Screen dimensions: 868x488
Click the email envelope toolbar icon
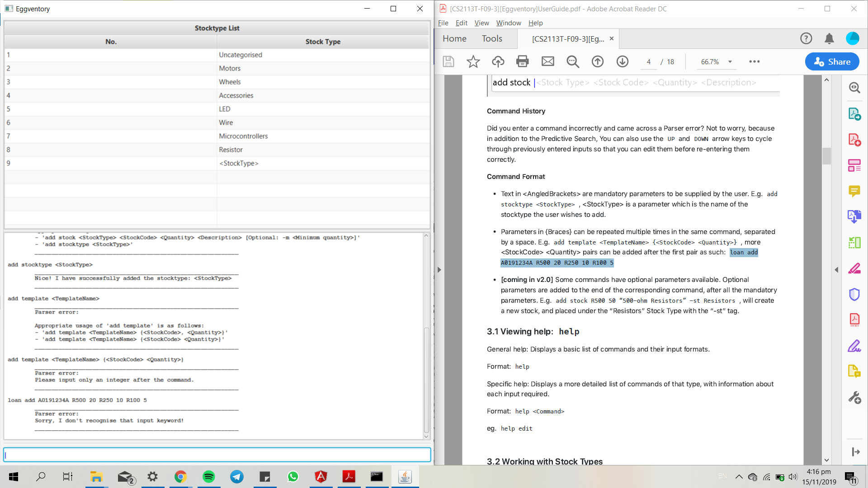click(547, 61)
